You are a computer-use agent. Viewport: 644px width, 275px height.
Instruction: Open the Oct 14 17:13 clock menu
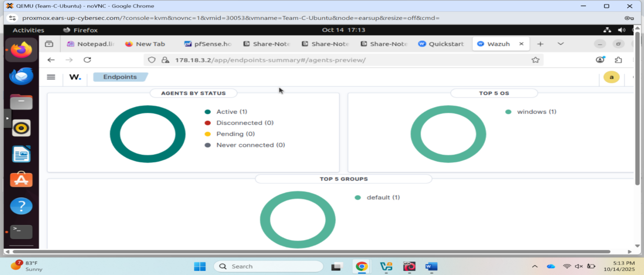click(x=343, y=30)
